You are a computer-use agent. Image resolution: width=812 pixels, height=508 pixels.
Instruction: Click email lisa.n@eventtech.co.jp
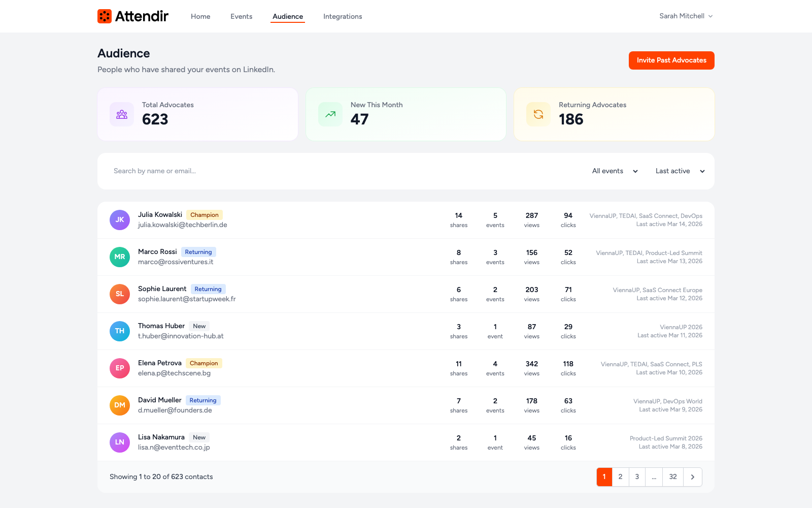point(174,448)
